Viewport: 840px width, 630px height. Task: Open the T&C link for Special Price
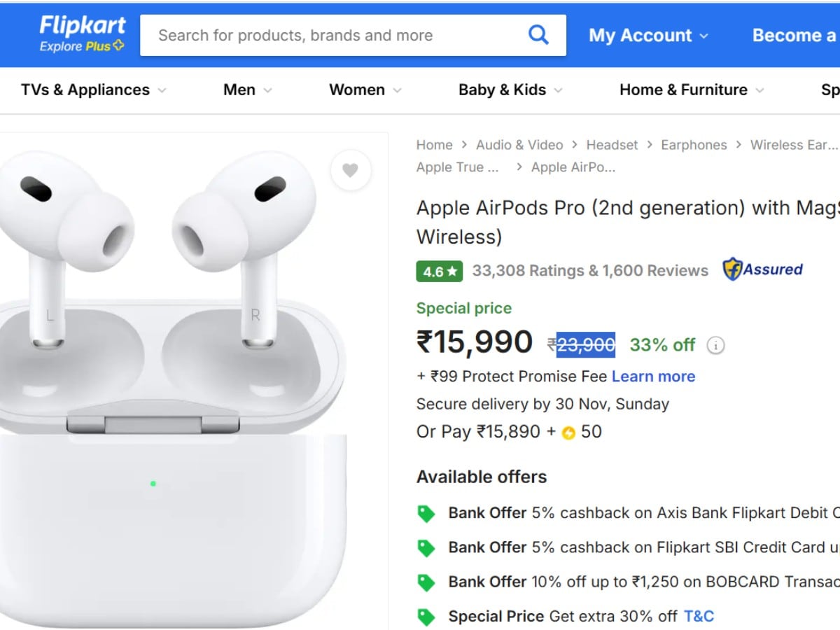pos(699,617)
